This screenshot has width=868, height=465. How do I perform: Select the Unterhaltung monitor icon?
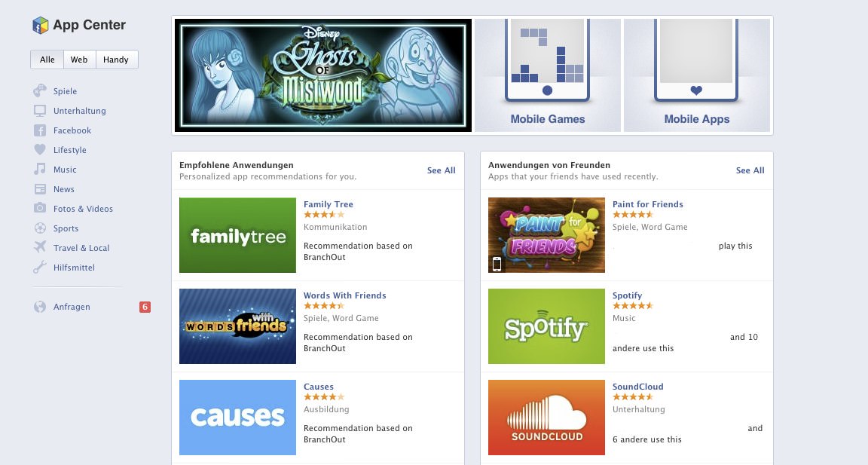40,111
